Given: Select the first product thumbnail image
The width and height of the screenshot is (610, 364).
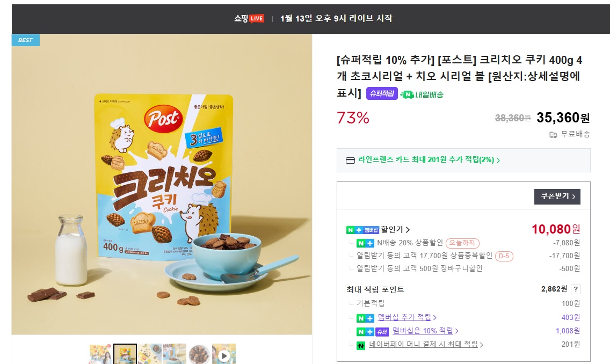Looking at the screenshot, I should click(100, 354).
